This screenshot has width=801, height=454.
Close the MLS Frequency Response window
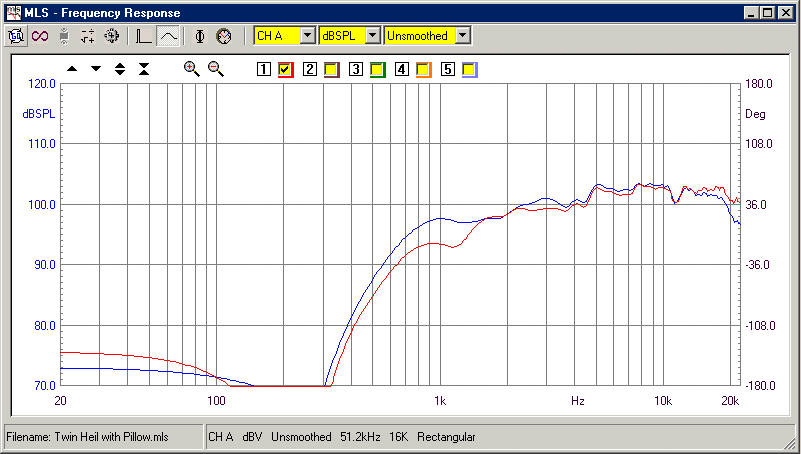[x=785, y=13]
